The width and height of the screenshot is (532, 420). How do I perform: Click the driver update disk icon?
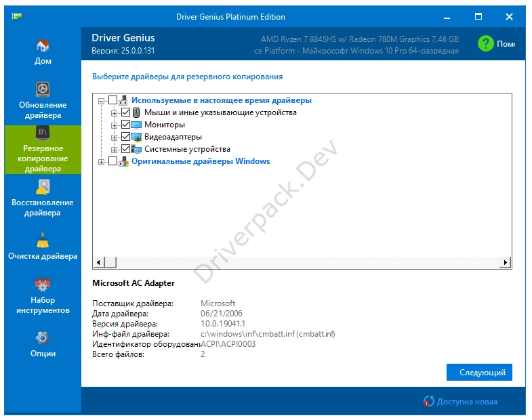(x=43, y=89)
